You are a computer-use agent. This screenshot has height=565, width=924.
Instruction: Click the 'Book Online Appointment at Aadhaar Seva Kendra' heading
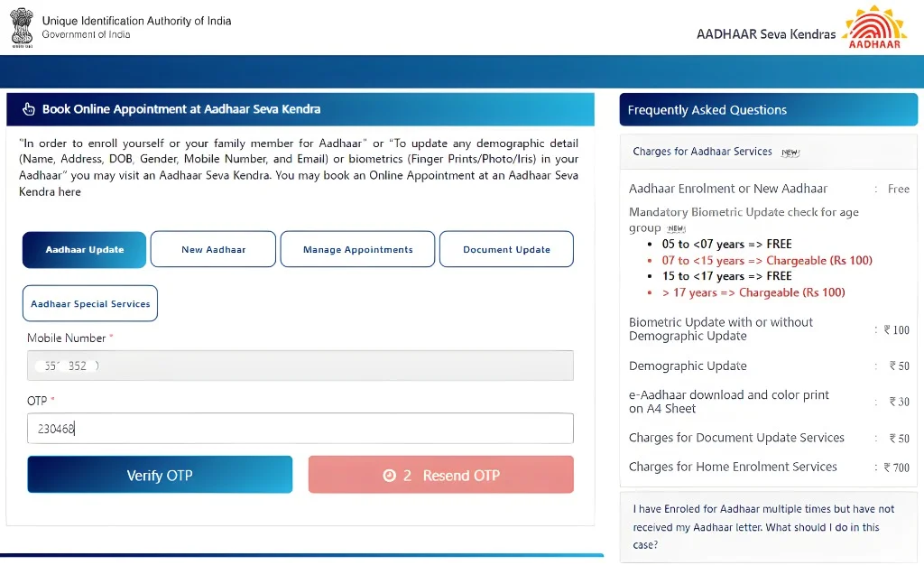coord(181,109)
